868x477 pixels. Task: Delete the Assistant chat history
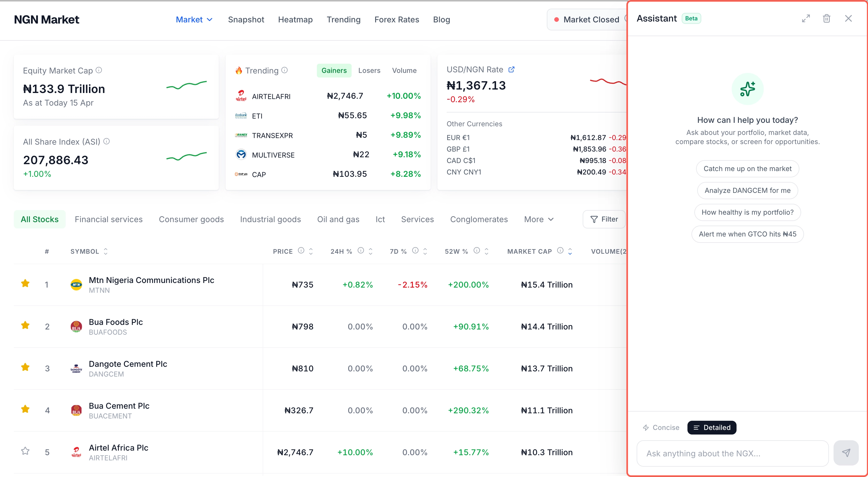pos(827,19)
